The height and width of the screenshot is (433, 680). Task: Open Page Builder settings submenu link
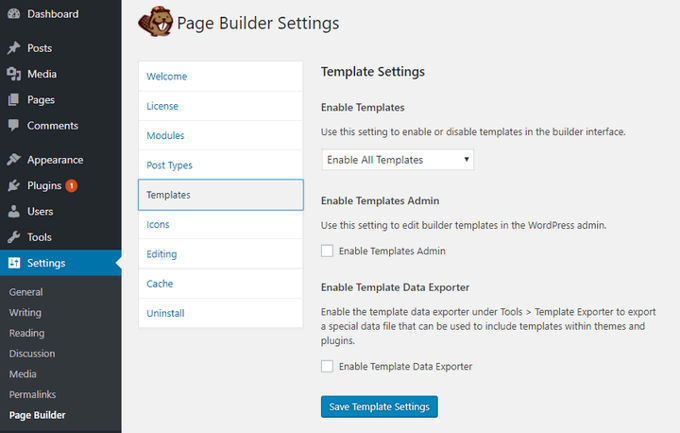point(37,415)
